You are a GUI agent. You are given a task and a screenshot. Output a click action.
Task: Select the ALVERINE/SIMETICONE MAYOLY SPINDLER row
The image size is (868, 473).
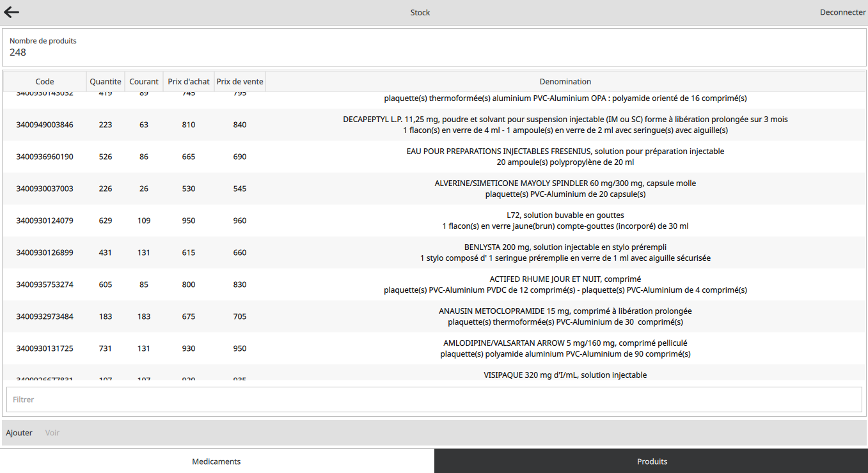coord(565,189)
